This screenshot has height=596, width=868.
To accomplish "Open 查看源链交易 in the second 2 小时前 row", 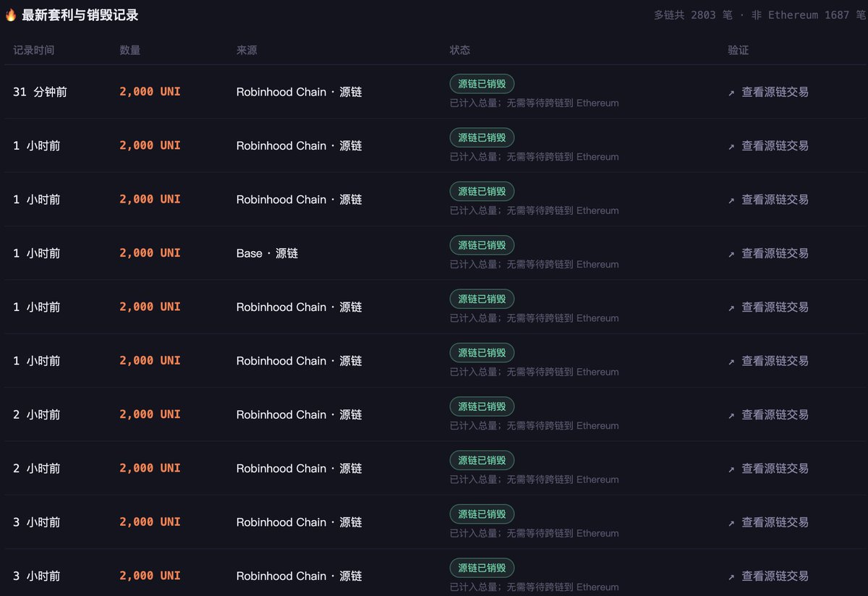I will (775, 469).
